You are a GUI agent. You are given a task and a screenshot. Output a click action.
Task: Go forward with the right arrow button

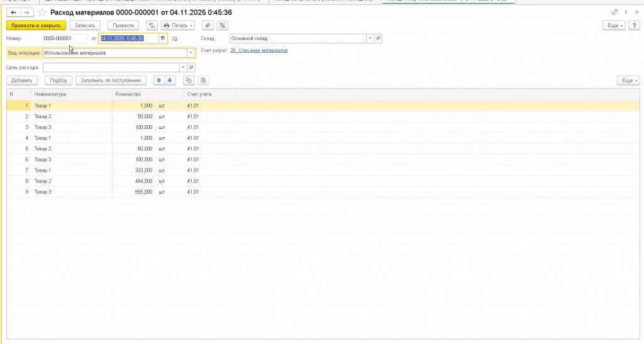coord(26,13)
